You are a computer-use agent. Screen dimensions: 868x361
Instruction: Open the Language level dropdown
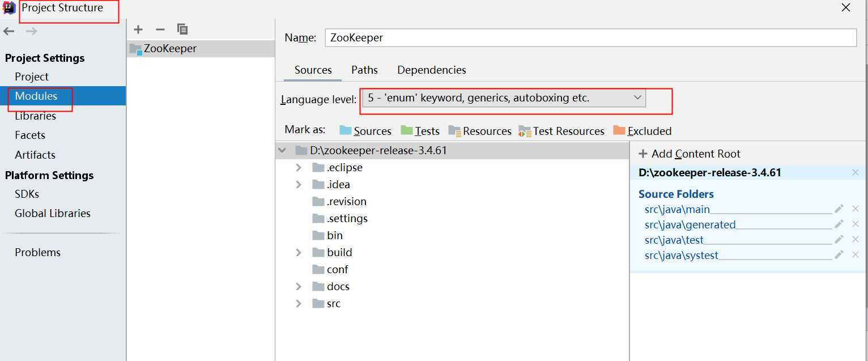504,98
